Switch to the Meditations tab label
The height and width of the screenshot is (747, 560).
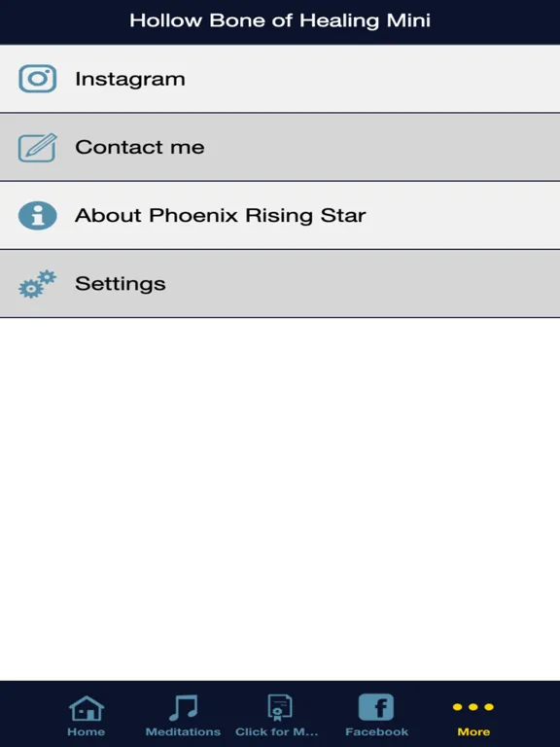pyautogui.click(x=184, y=731)
